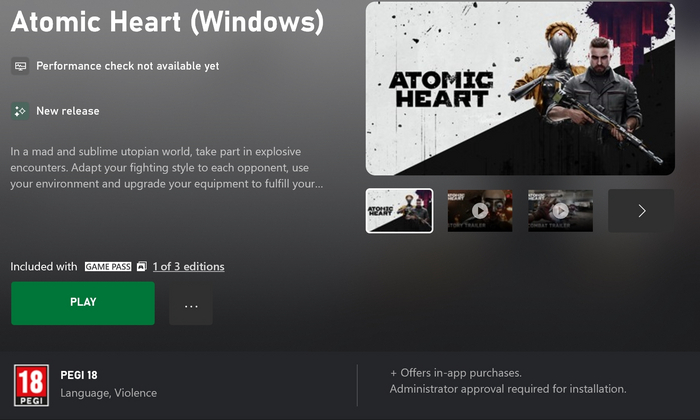This screenshot has height=420, width=700.
Task: Play the Story Trailer thumbnail
Action: click(480, 211)
